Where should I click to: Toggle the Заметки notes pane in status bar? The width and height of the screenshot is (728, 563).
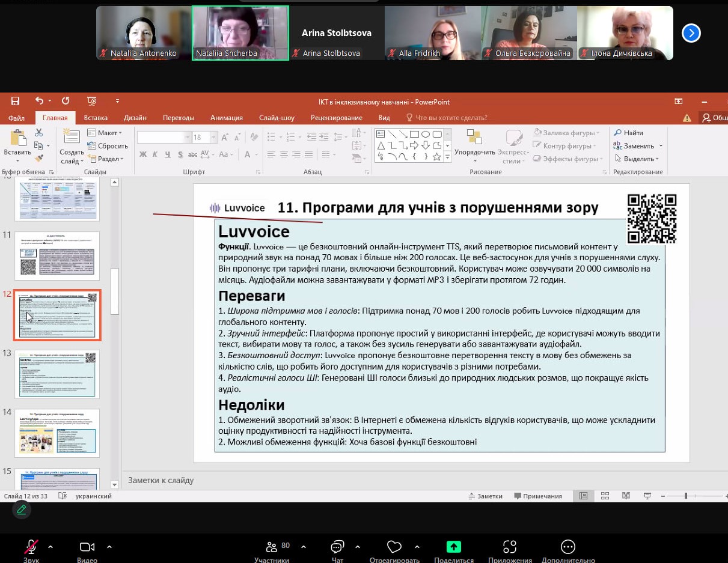[x=486, y=496]
